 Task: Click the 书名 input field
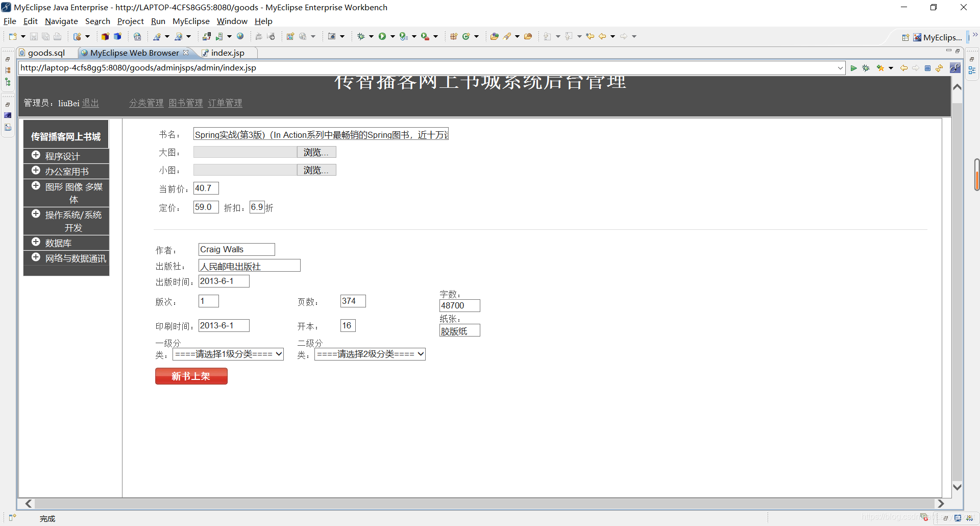(x=321, y=134)
